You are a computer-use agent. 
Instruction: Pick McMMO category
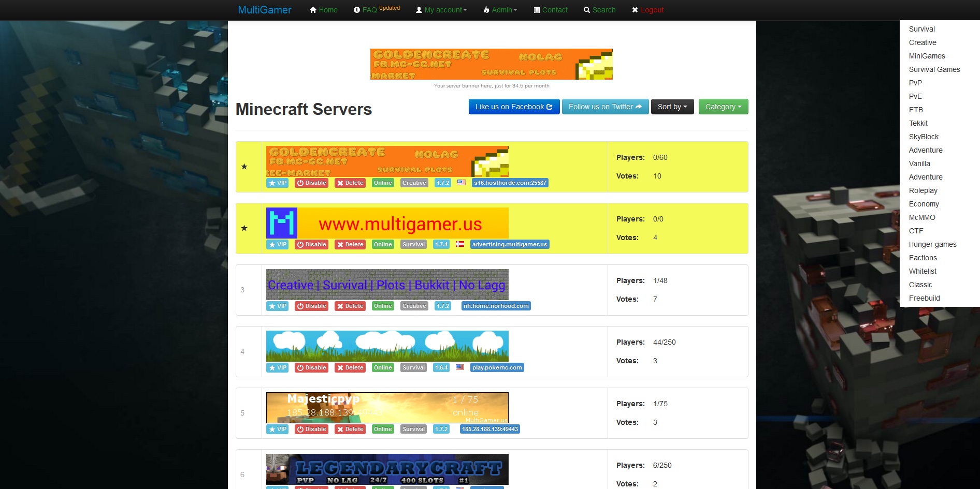point(922,217)
